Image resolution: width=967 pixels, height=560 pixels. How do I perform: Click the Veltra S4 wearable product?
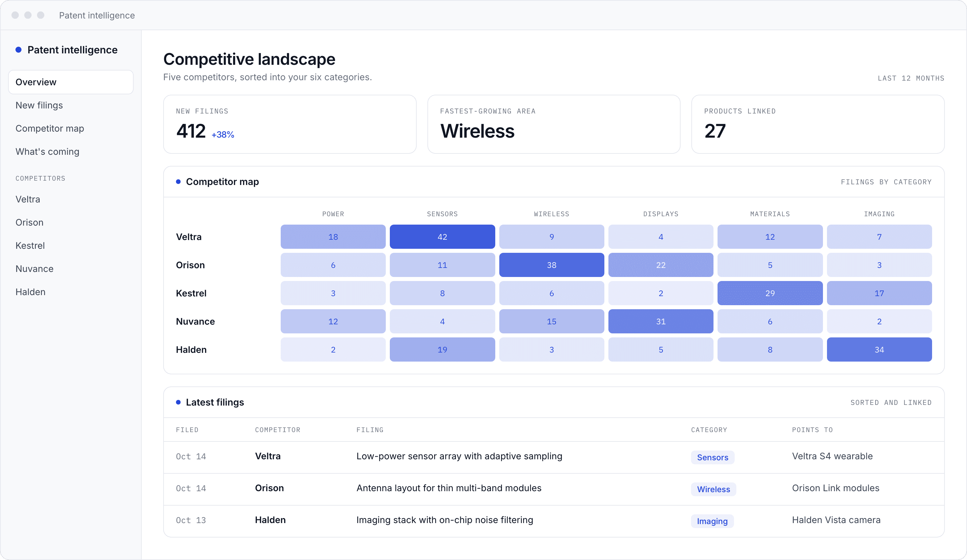832,456
